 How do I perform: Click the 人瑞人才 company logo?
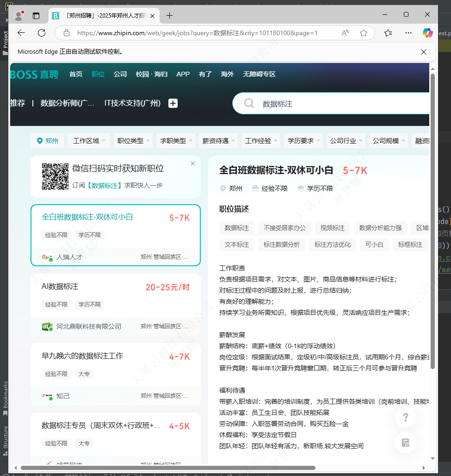click(47, 257)
